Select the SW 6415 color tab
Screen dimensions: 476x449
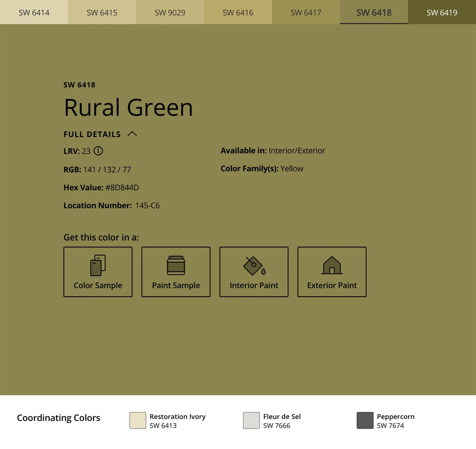click(x=102, y=12)
